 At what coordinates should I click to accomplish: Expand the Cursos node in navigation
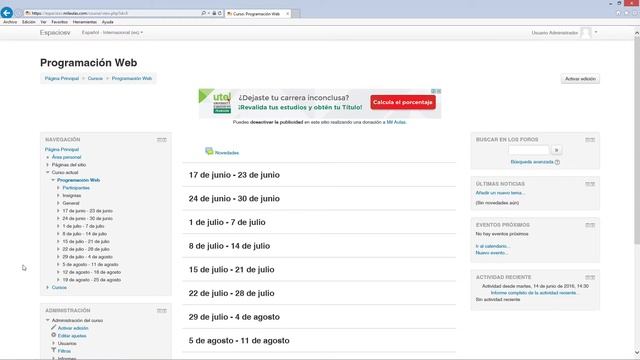pyautogui.click(x=48, y=287)
